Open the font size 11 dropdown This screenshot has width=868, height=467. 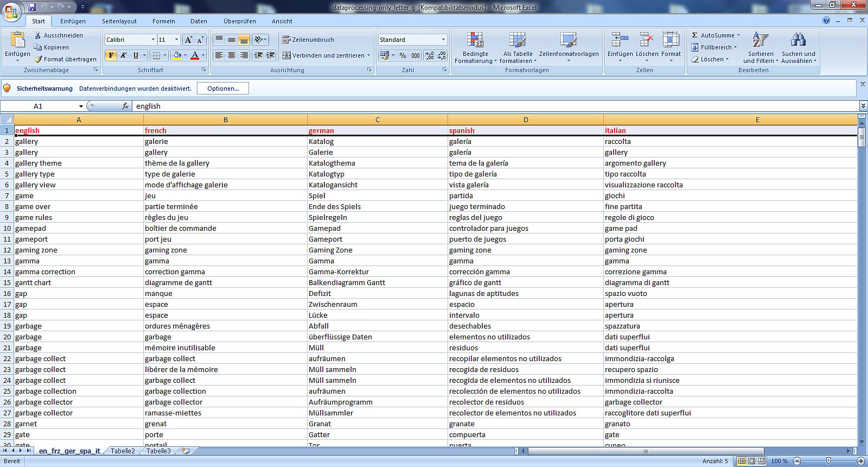click(176, 40)
